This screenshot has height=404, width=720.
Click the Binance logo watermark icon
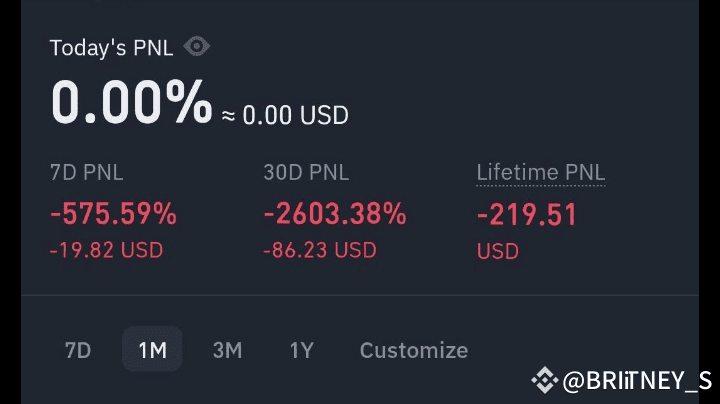[x=544, y=380]
